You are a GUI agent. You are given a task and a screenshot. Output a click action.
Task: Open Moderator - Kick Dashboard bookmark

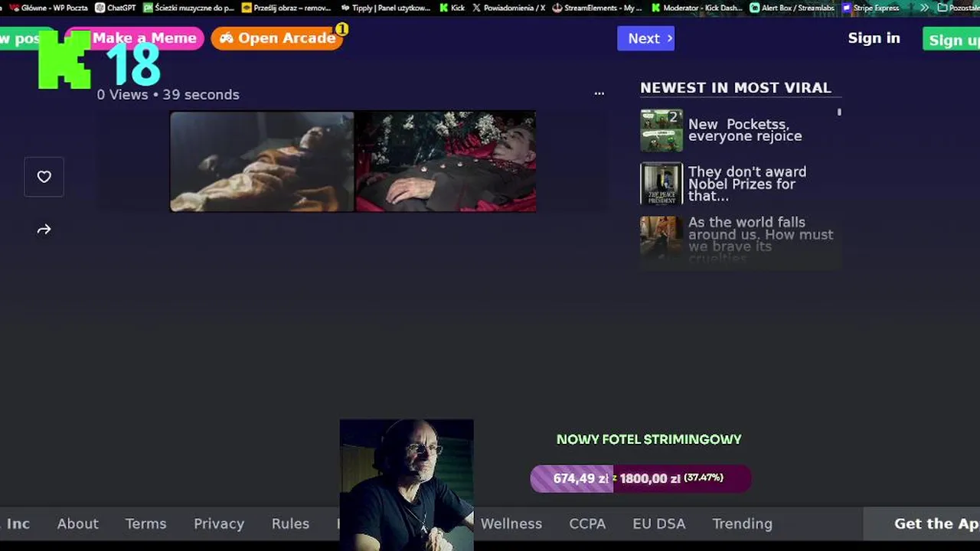click(x=697, y=8)
